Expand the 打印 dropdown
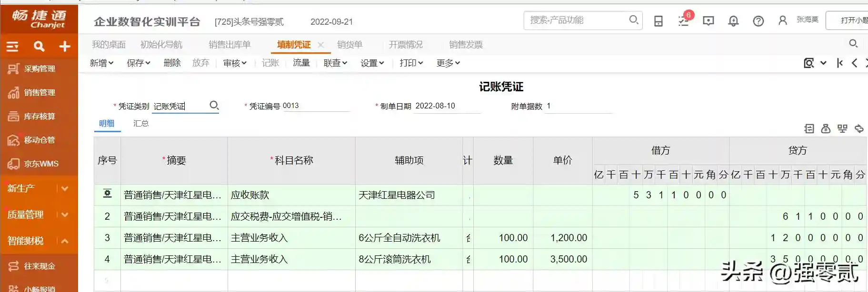 coord(411,63)
